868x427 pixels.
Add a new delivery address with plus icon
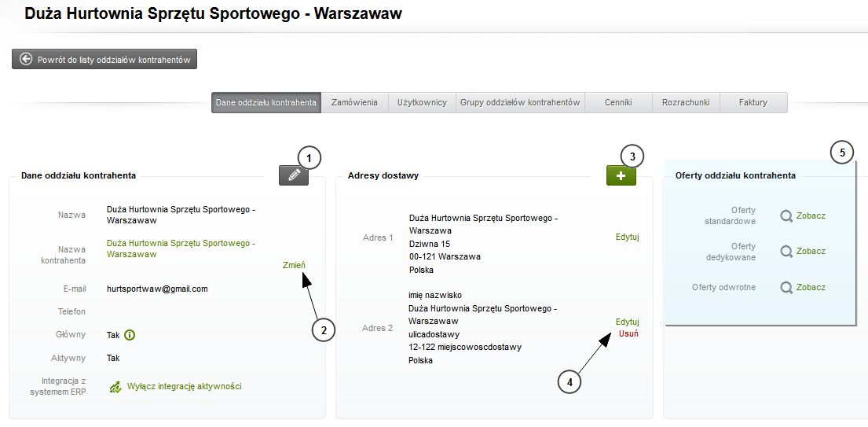point(621,176)
